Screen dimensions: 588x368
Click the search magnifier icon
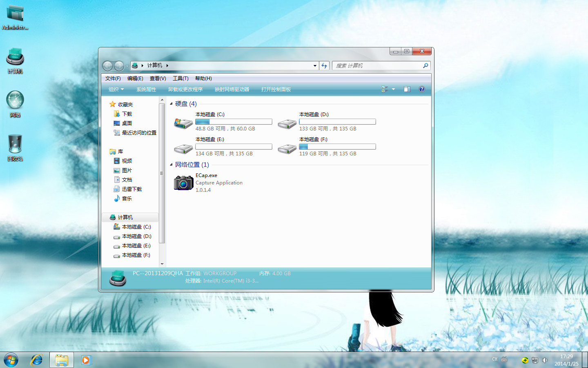[x=425, y=65]
